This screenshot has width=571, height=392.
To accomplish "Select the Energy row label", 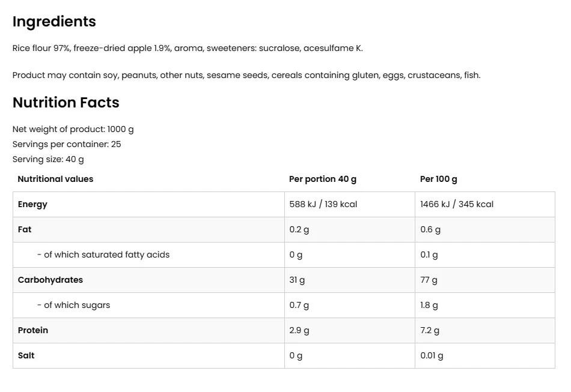I will click(x=32, y=204).
